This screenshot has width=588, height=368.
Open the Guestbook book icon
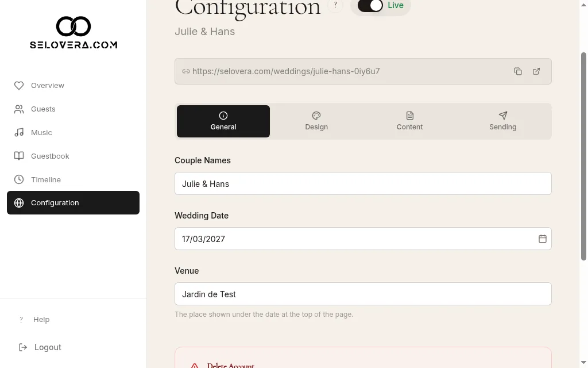click(x=19, y=156)
